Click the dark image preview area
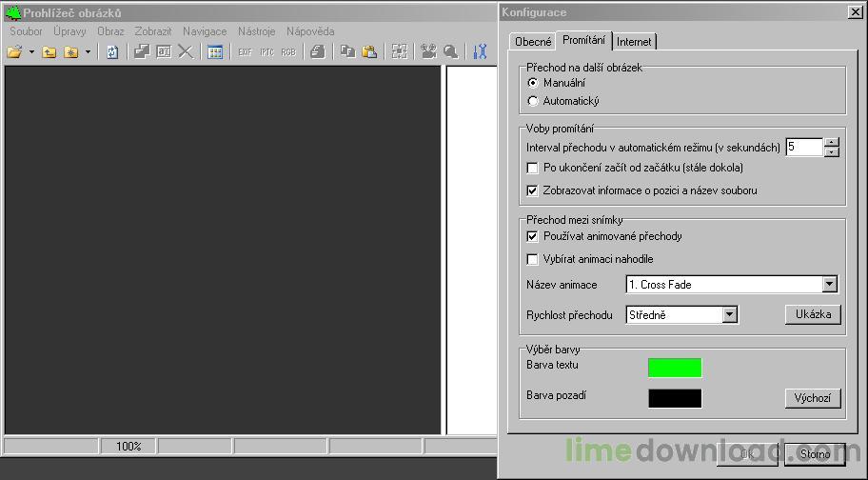The image size is (868, 480). [223, 250]
